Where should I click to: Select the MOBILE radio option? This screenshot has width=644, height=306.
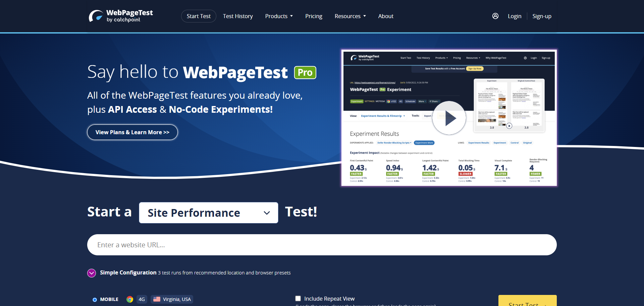(95, 299)
